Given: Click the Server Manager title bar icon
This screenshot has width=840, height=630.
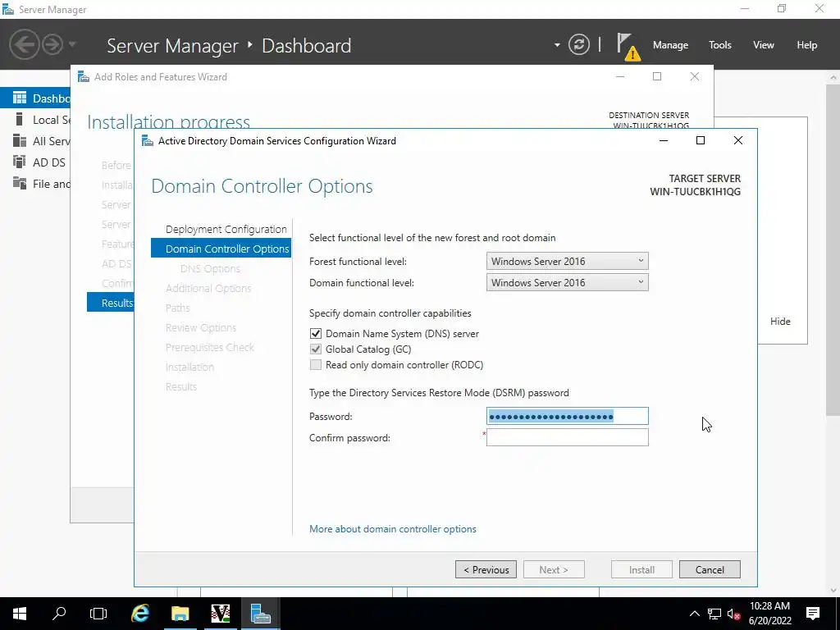Looking at the screenshot, I should [x=8, y=9].
